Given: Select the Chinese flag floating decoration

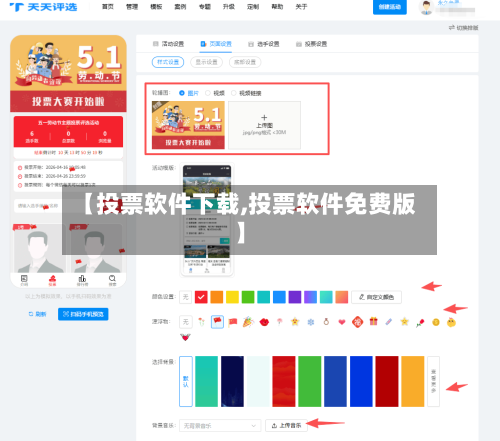Looking at the screenshot, I should 217,322.
